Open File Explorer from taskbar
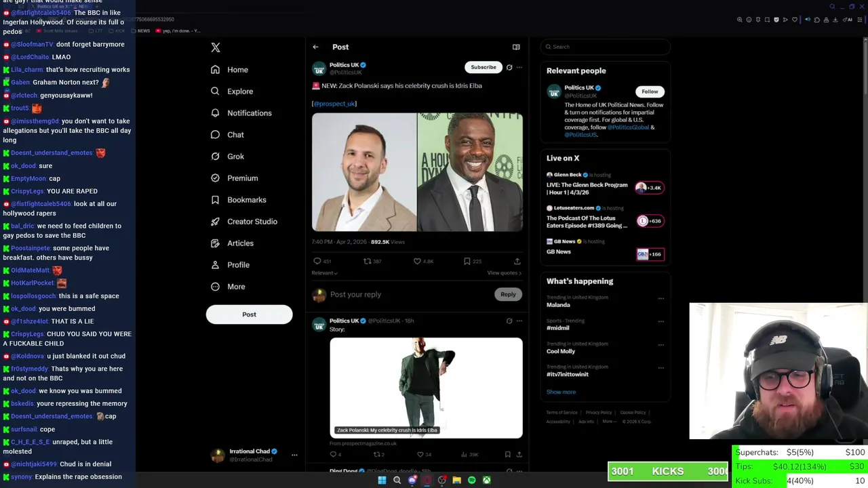 click(456, 481)
